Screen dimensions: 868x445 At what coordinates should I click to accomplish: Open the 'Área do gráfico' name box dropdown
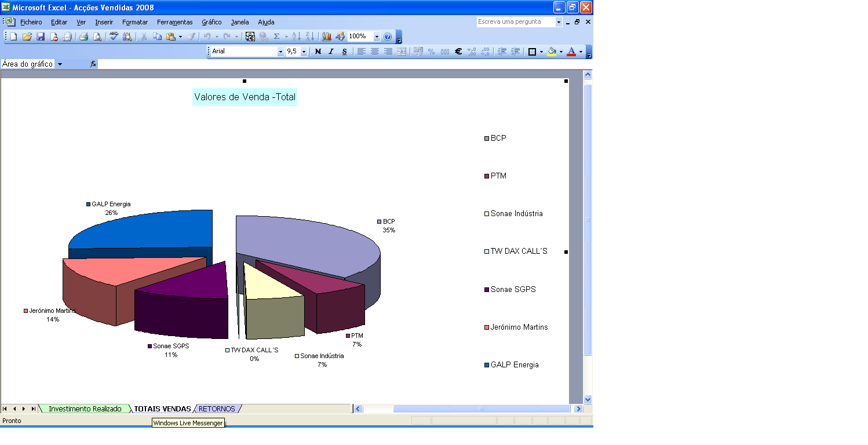pos(60,64)
